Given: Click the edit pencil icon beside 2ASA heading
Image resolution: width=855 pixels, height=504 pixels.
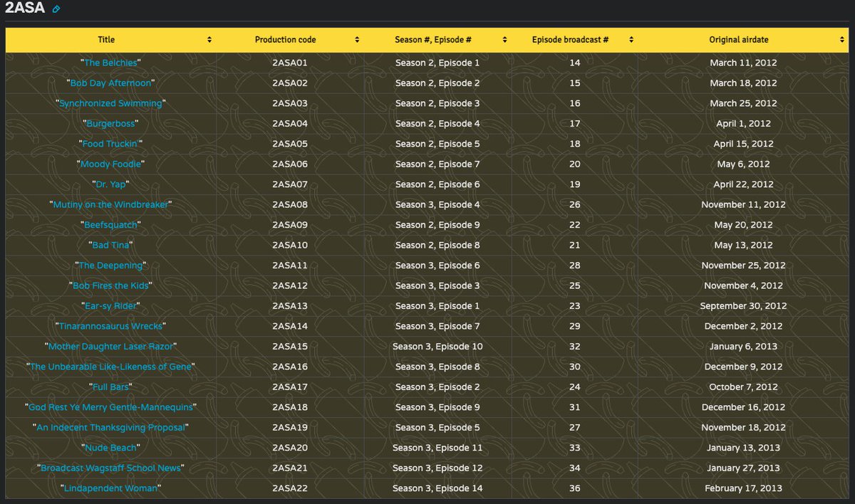Looking at the screenshot, I should click(56, 10).
